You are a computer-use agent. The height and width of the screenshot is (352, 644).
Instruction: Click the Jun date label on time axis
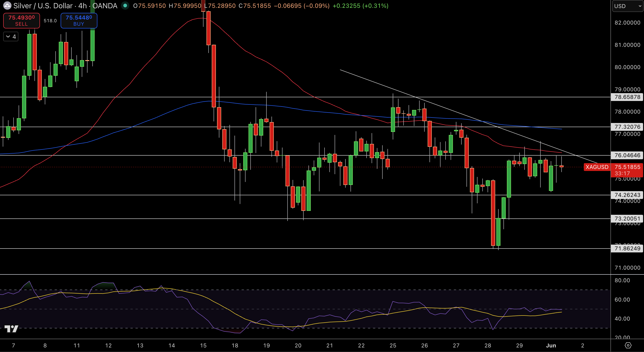(551, 346)
